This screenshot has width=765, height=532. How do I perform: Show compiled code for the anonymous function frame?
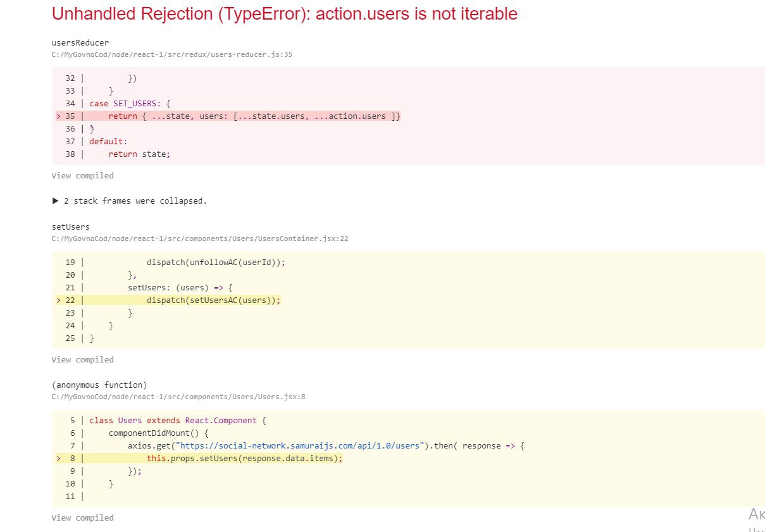pyautogui.click(x=82, y=518)
